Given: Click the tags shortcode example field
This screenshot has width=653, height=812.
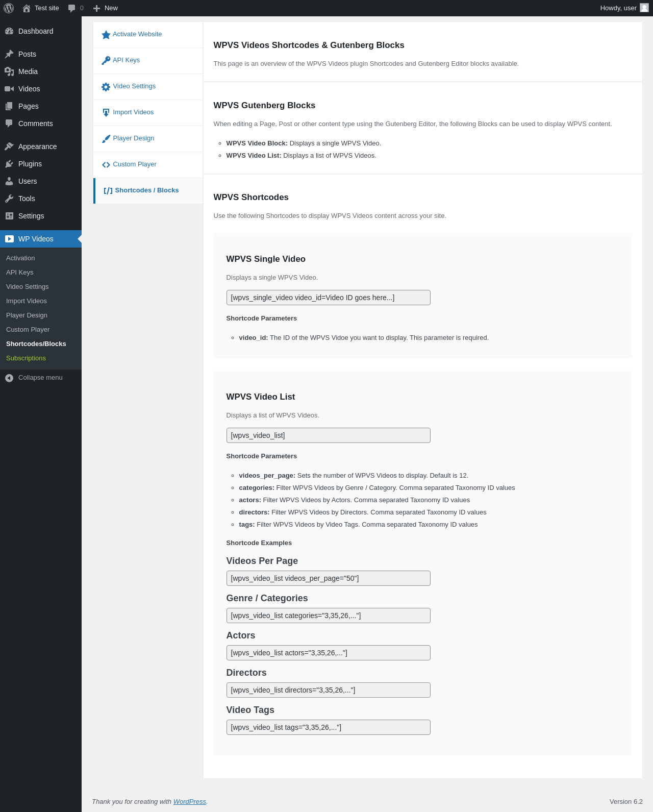Looking at the screenshot, I should [328, 727].
